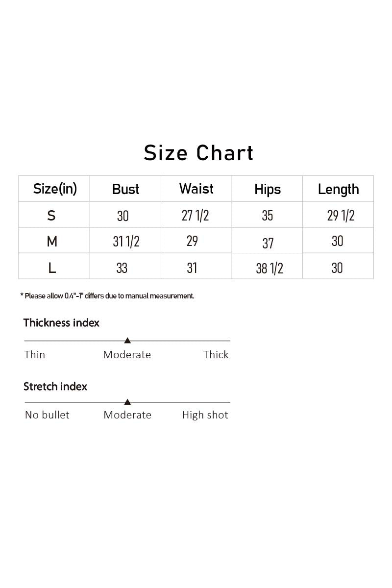This screenshot has height=588, width=392.
Task: Click the Thickness index triangle marker
Action: click(x=127, y=340)
